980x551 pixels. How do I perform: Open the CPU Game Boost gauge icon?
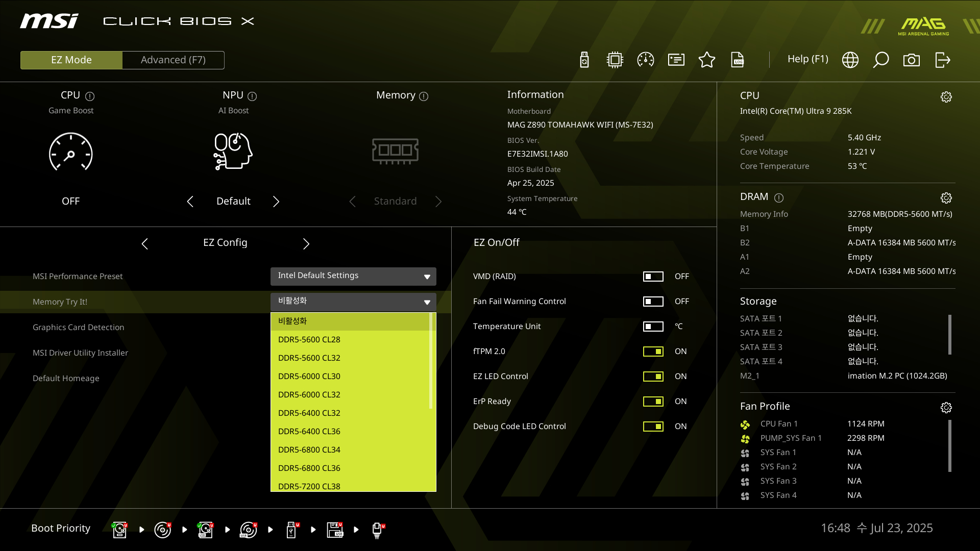coord(70,152)
